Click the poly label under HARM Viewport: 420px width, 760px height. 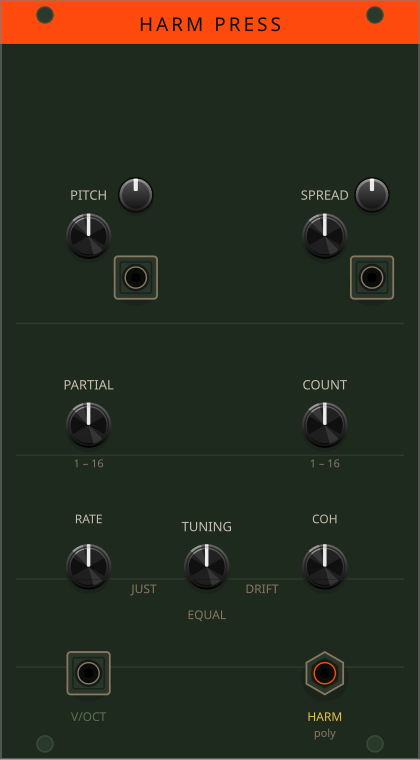click(325, 733)
